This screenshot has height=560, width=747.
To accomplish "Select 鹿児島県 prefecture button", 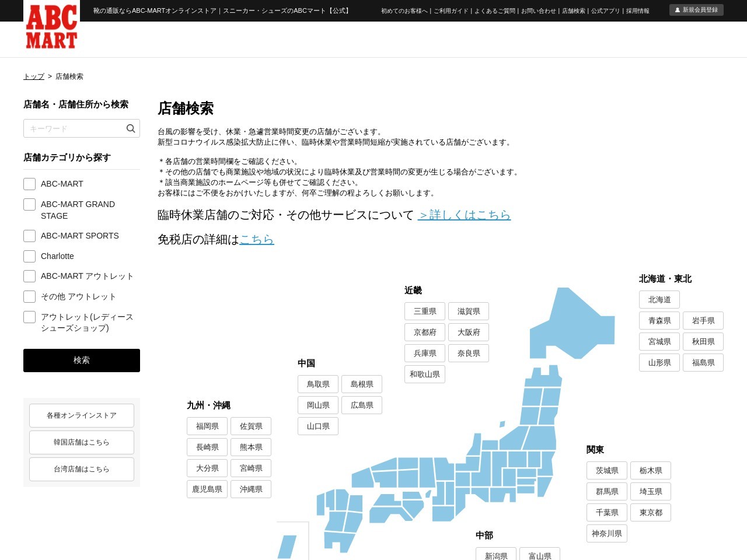I will tap(207, 489).
